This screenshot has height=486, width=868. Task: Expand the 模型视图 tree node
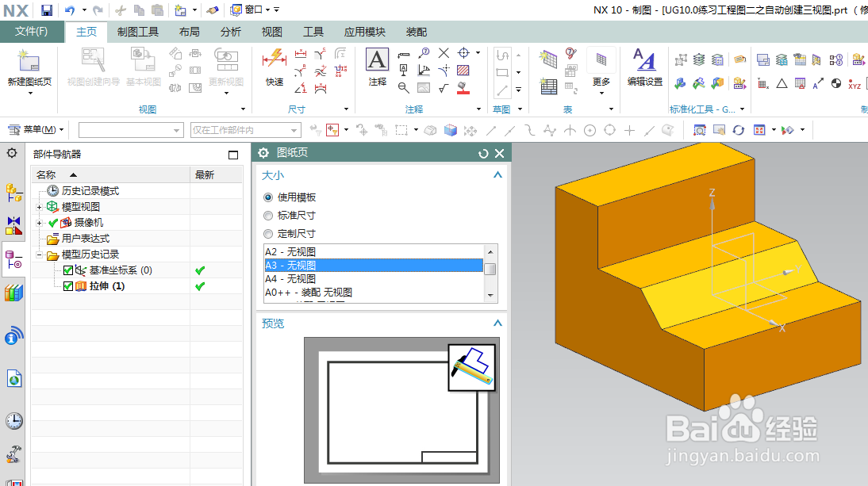[40, 208]
